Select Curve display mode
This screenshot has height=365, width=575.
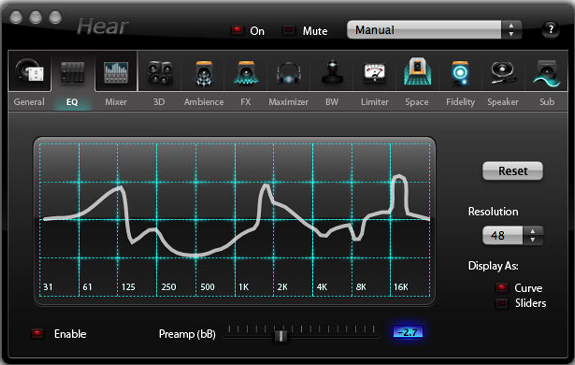[x=501, y=288]
